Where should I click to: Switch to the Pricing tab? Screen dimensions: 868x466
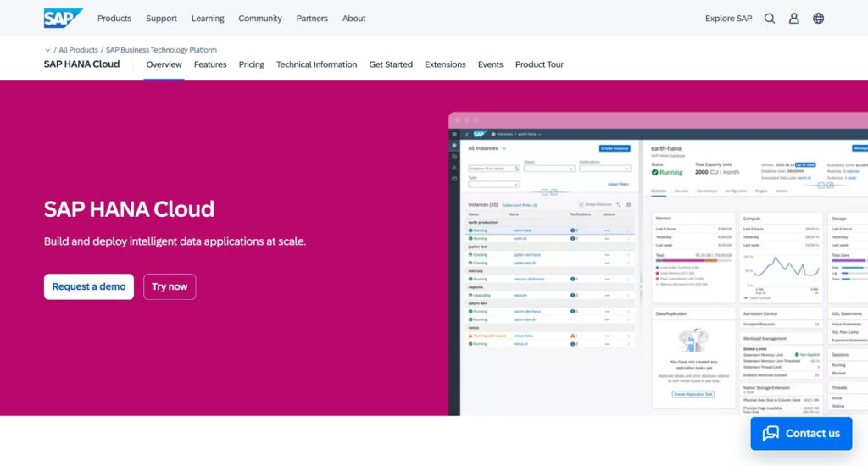(251, 64)
